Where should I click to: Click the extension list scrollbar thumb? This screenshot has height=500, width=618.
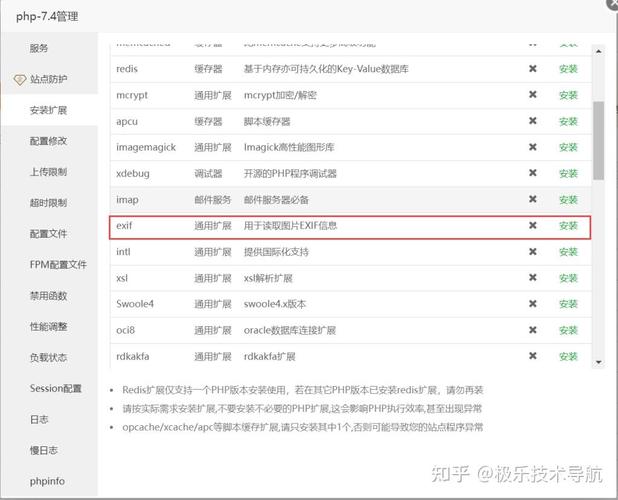(599, 140)
